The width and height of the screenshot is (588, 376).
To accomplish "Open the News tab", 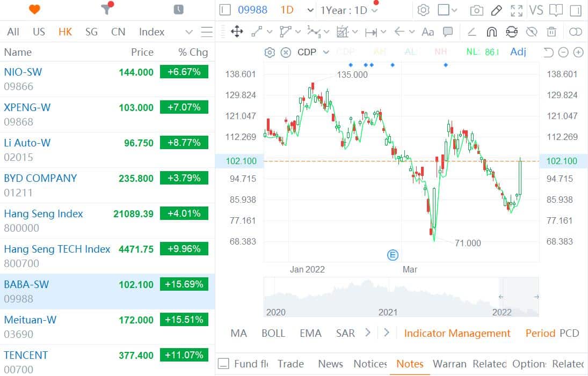I will point(330,364).
